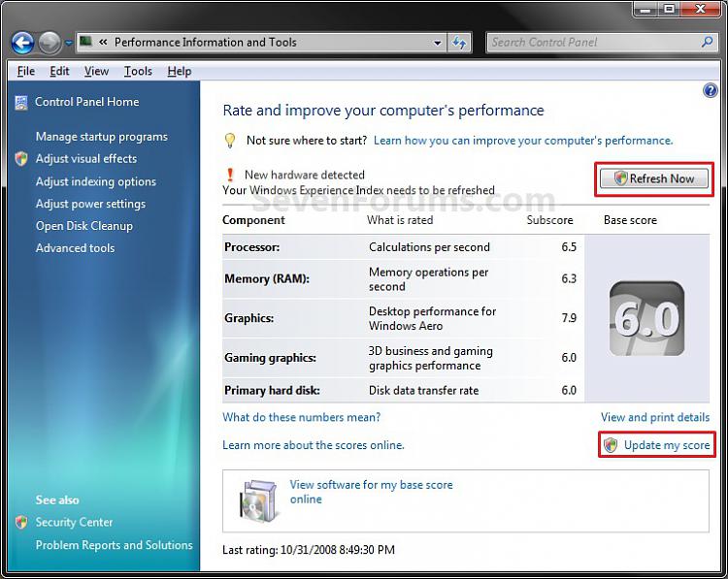Image resolution: width=728 pixels, height=579 pixels.
Task: Click the Processor subscore 6.5
Action: 569,246
